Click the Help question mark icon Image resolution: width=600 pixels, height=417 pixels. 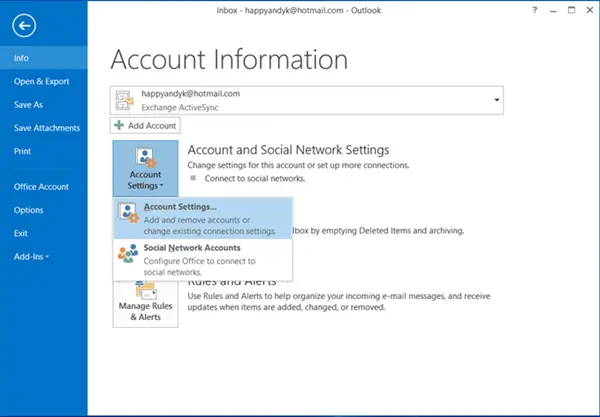click(x=534, y=10)
